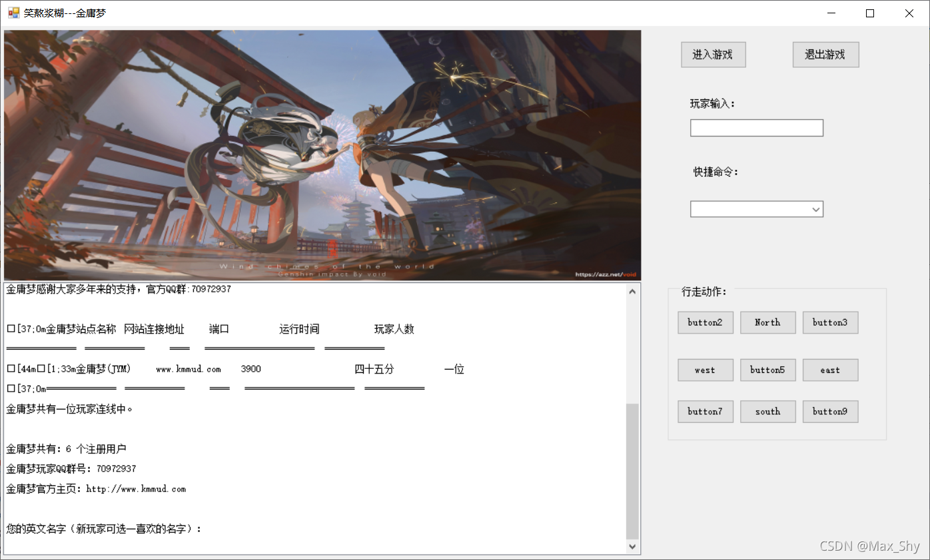
Task: Head south with the south button
Action: click(x=767, y=412)
